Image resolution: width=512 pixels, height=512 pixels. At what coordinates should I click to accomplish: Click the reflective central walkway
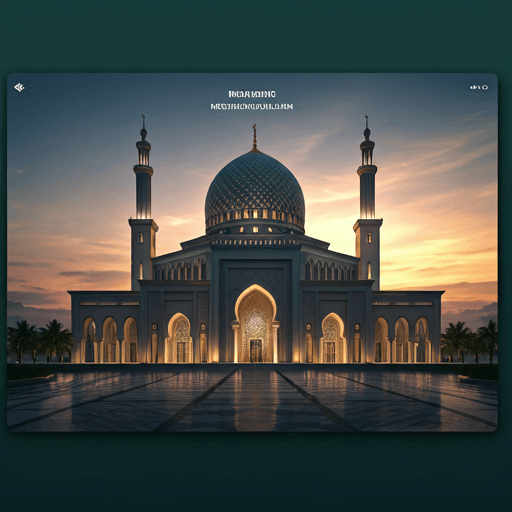pyautogui.click(x=255, y=397)
